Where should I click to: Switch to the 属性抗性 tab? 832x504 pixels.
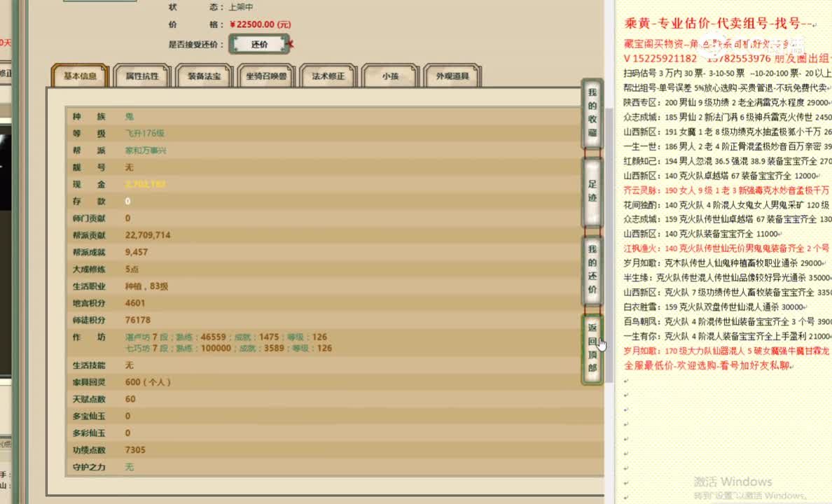click(x=142, y=76)
